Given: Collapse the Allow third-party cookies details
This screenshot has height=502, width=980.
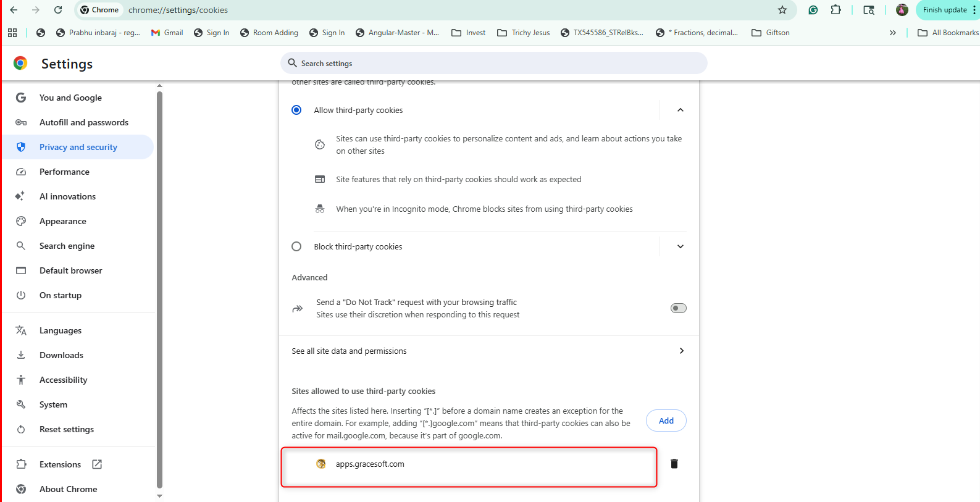Looking at the screenshot, I should [681, 110].
